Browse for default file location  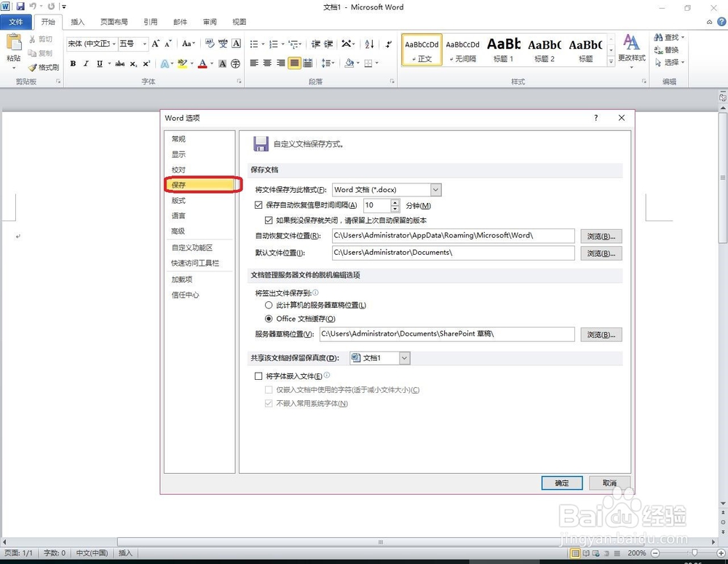click(x=601, y=253)
